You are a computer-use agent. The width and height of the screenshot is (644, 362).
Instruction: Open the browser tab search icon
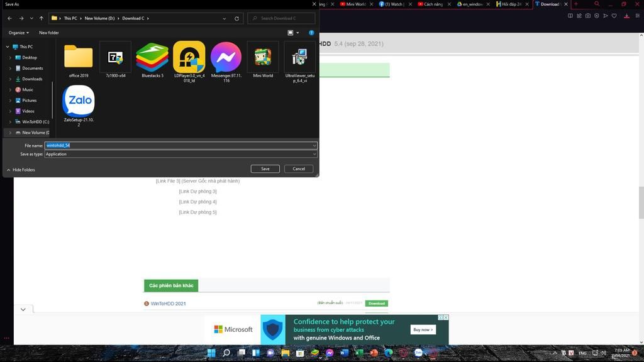coord(597,4)
